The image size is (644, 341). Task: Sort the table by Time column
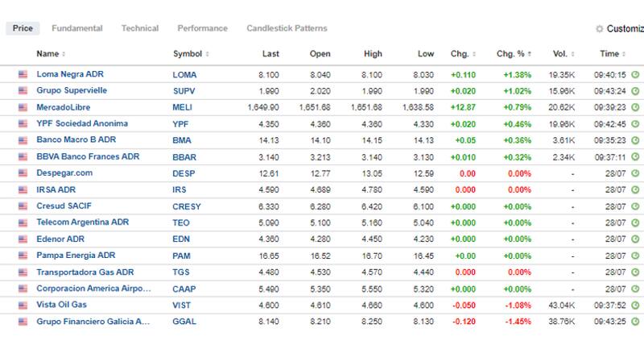610,54
